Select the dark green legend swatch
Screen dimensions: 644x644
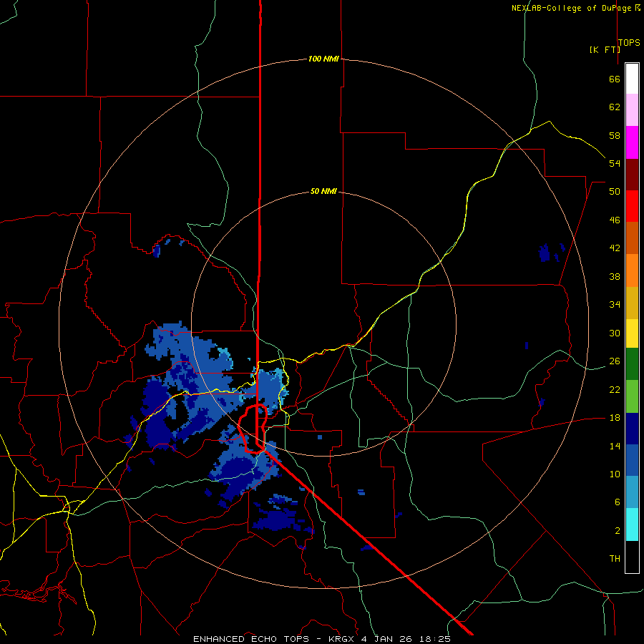pyautogui.click(x=632, y=364)
